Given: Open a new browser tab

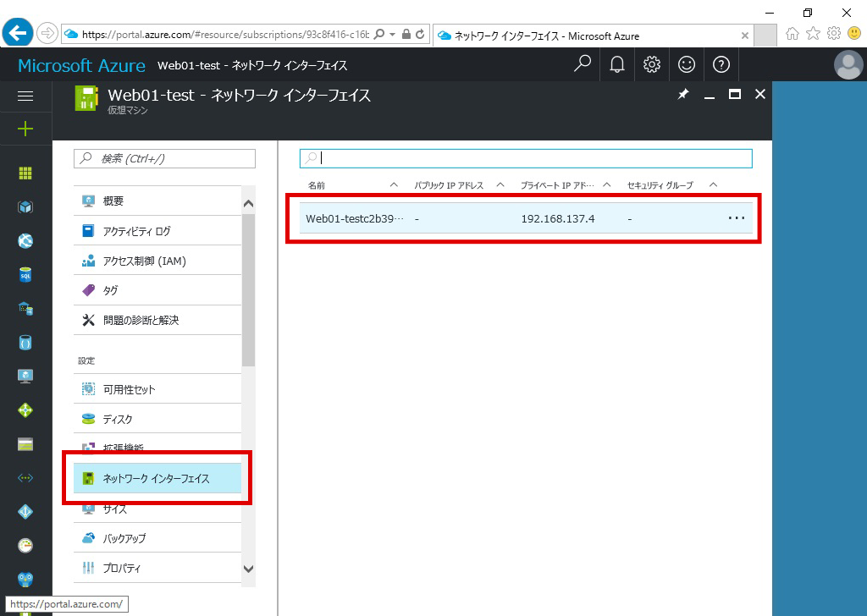Looking at the screenshot, I should (x=765, y=36).
